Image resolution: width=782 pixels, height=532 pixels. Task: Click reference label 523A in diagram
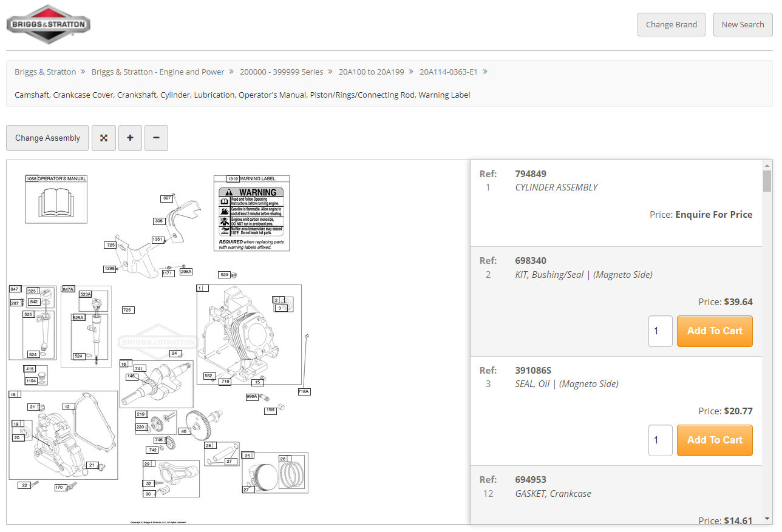[x=85, y=294]
